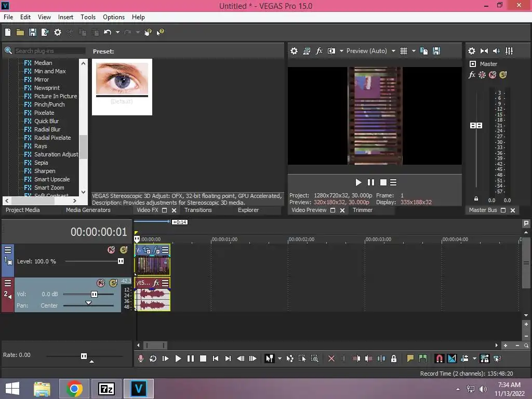Open the File menu

8,17
